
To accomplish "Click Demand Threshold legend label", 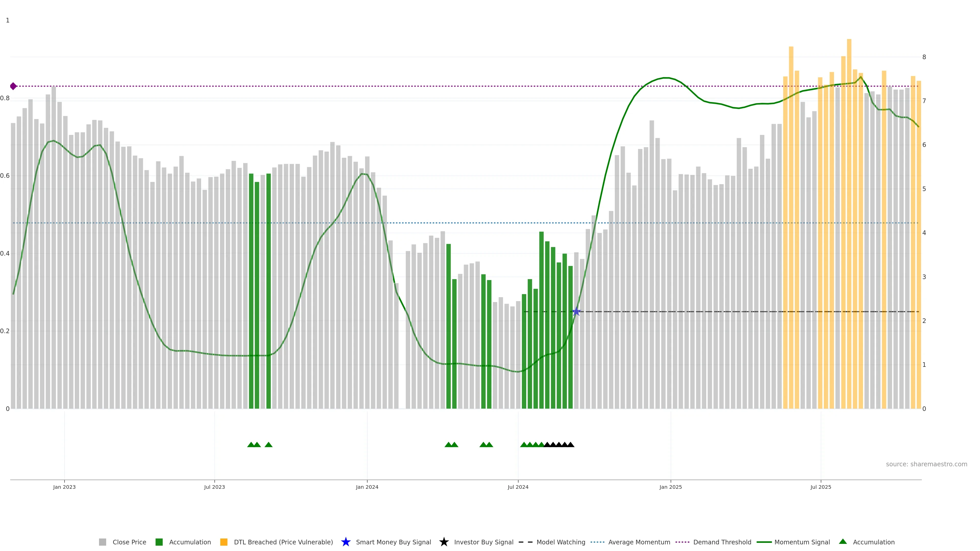I will [722, 542].
